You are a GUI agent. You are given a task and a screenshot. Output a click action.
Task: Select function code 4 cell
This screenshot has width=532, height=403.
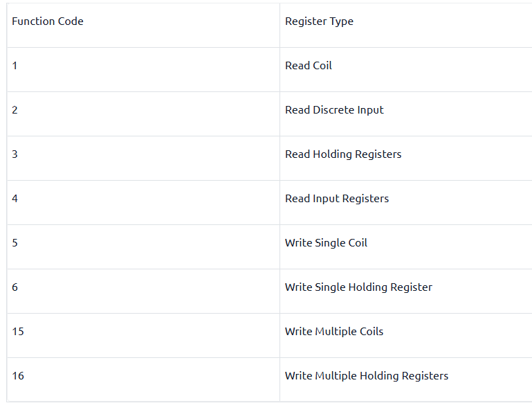(143, 203)
